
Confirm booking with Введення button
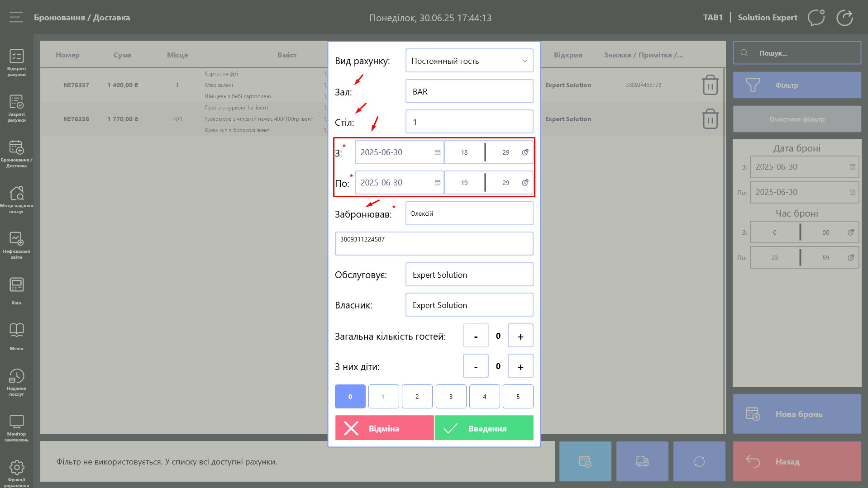(484, 428)
